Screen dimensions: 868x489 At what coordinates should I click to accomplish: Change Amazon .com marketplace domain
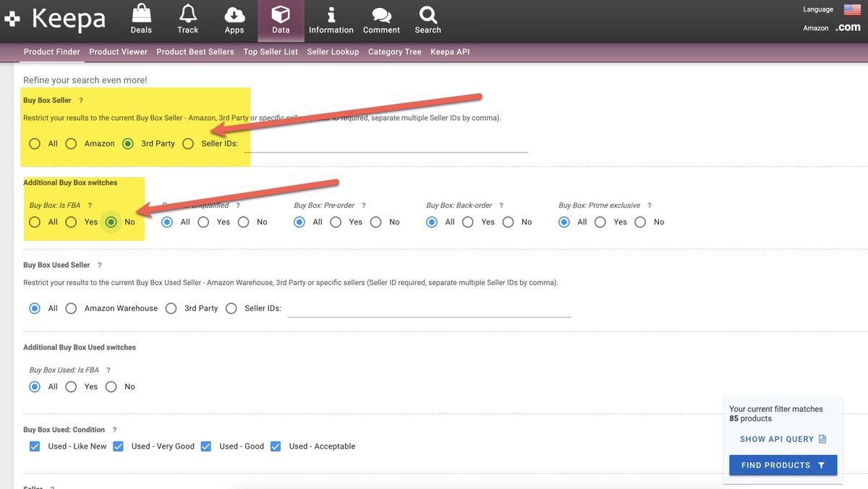pos(848,28)
